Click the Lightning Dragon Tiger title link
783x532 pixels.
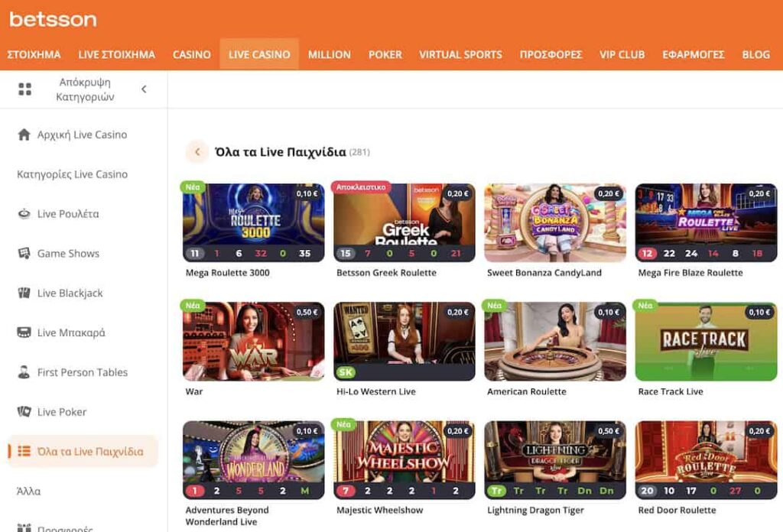tap(535, 510)
